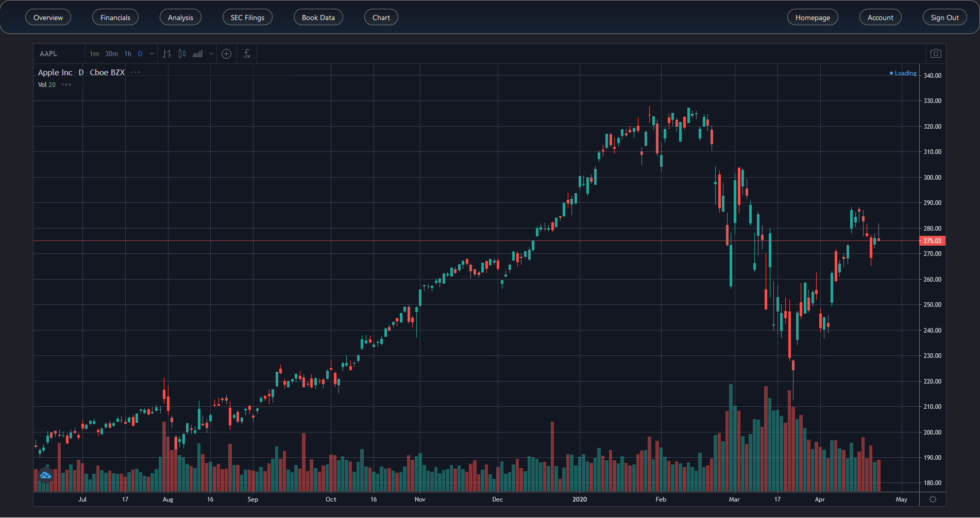Expand the time interval dropdown arrow
The image size is (980, 518).
pos(152,54)
